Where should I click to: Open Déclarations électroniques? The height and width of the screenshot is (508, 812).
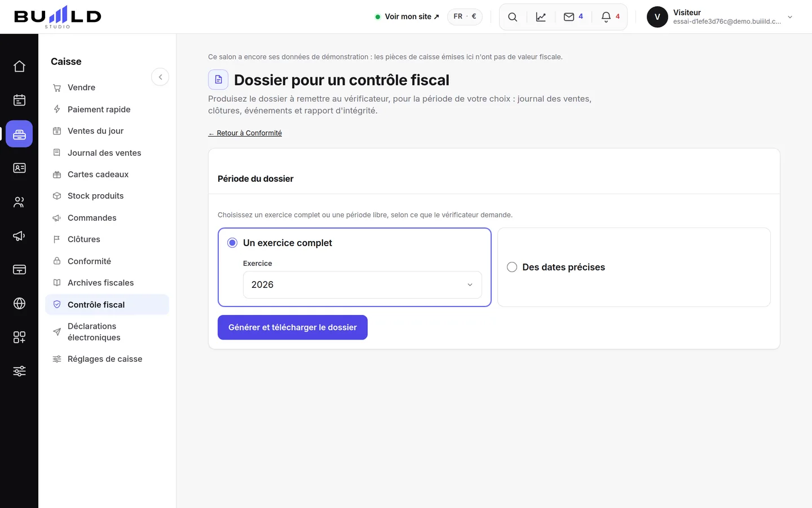[107, 332]
